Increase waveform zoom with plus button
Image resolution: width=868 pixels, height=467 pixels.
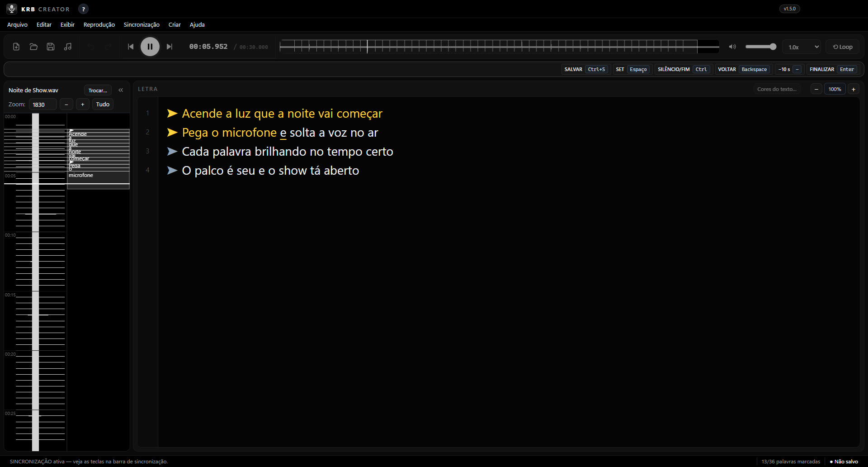pos(83,105)
